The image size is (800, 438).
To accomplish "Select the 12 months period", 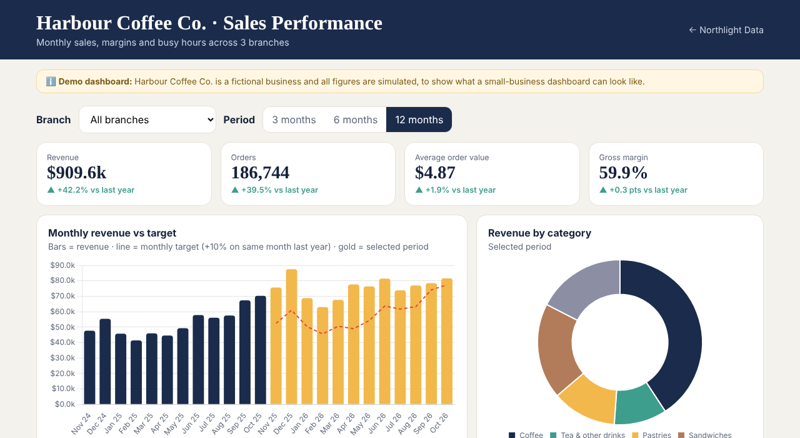I will pyautogui.click(x=419, y=119).
